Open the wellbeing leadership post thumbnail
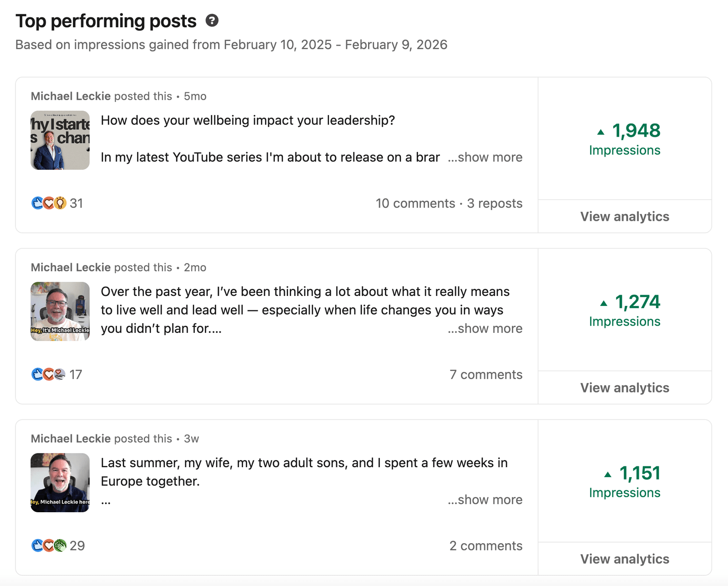Screen dimensions: 728x586 pyautogui.click(x=60, y=140)
